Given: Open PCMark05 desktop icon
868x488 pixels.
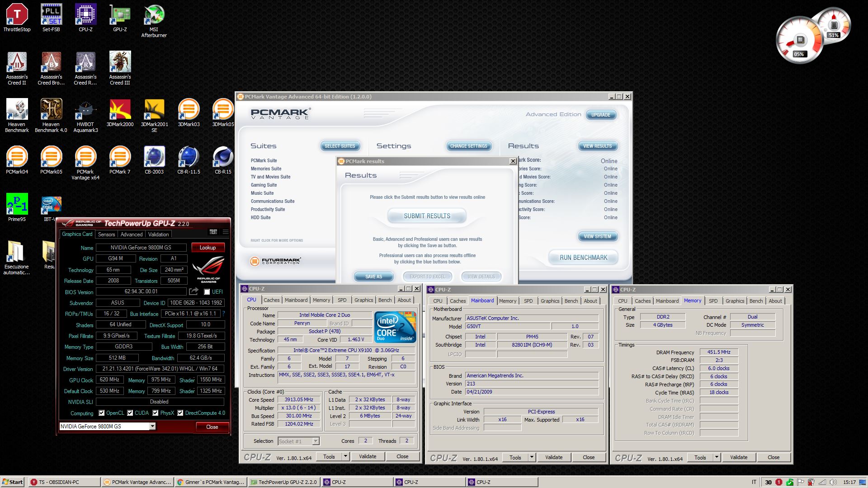Looking at the screenshot, I should pyautogui.click(x=51, y=160).
